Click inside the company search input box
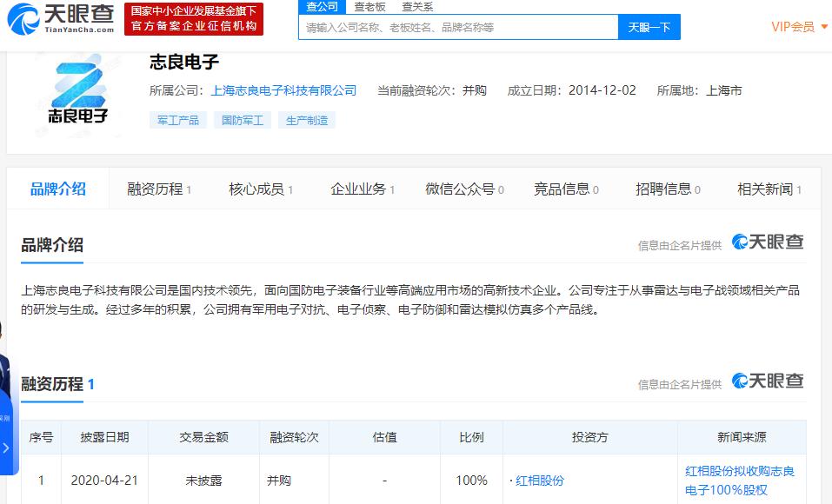The width and height of the screenshot is (832, 504). 459,27
